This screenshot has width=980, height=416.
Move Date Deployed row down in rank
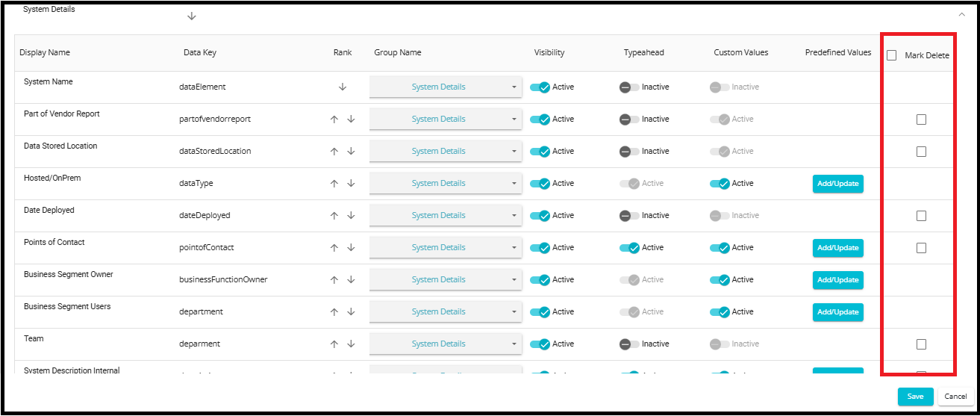[351, 216]
